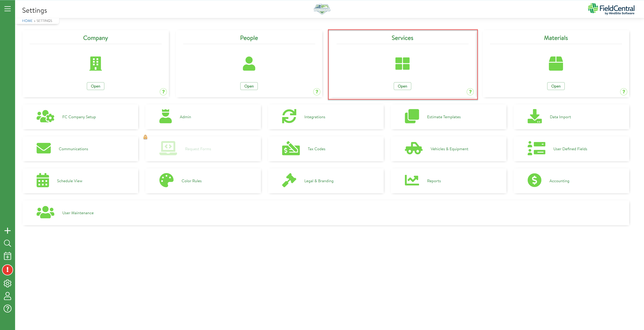Click the Services card help icon
Viewport: 644px width, 330px height.
470,92
